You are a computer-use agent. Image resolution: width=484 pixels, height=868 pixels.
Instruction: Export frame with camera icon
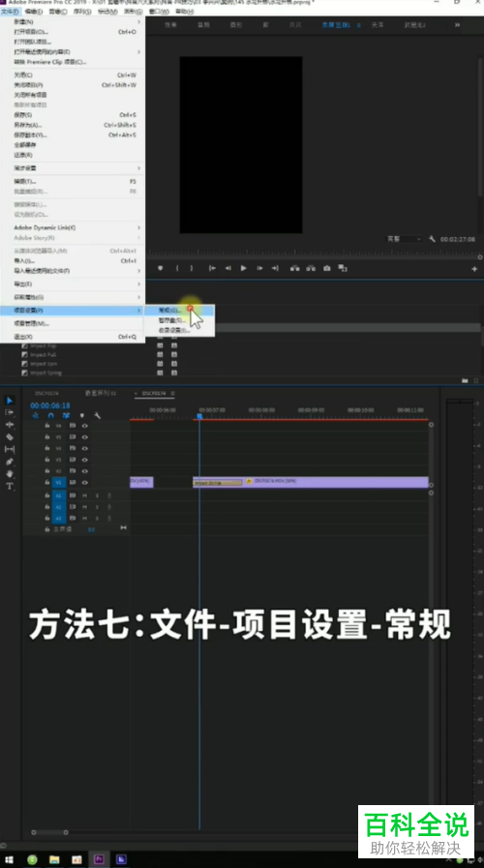(x=327, y=268)
